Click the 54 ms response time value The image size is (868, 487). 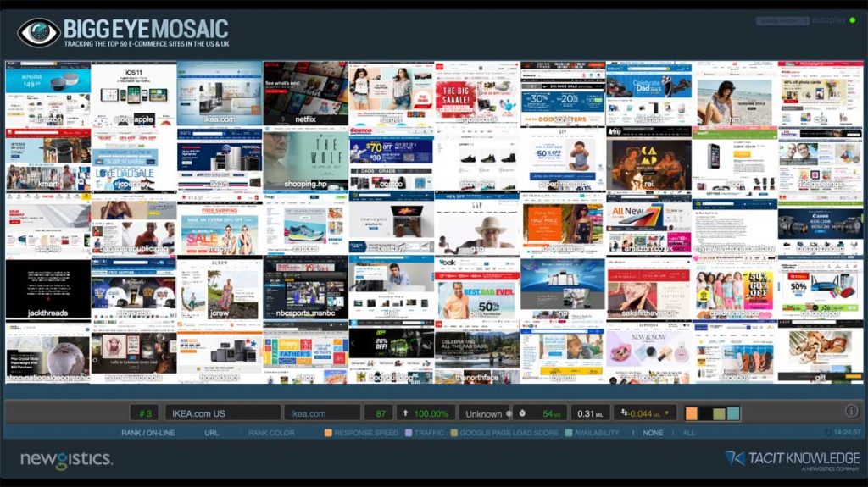point(551,413)
